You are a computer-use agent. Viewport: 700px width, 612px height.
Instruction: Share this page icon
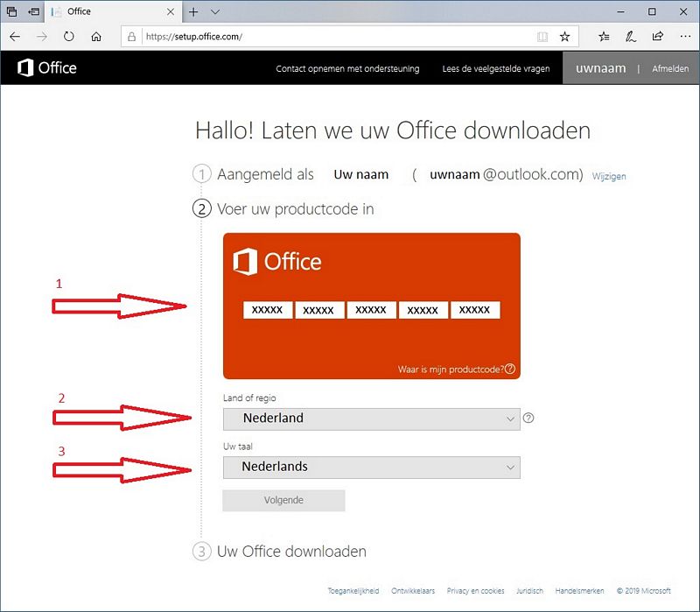pyautogui.click(x=658, y=37)
